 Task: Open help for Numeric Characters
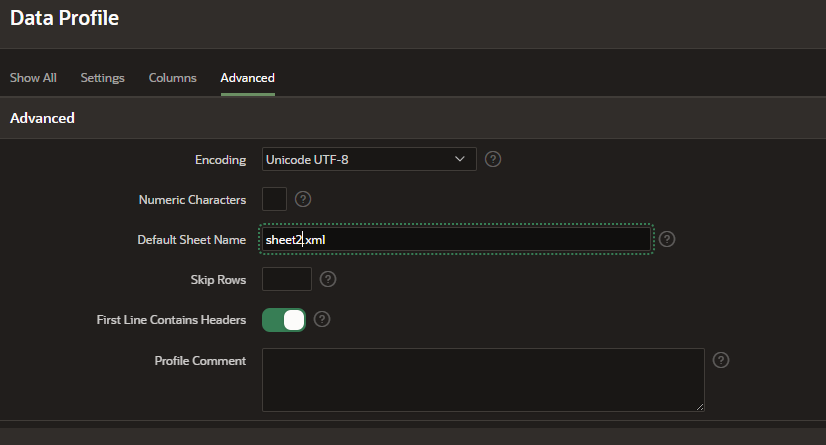tap(303, 199)
